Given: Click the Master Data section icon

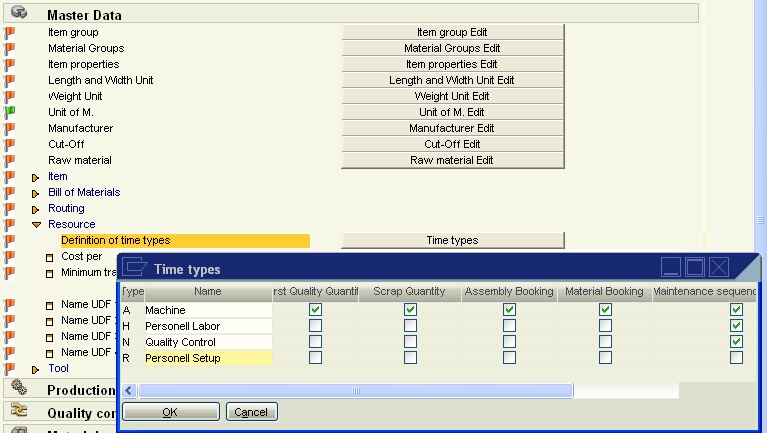Looking at the screenshot, I should point(18,14).
